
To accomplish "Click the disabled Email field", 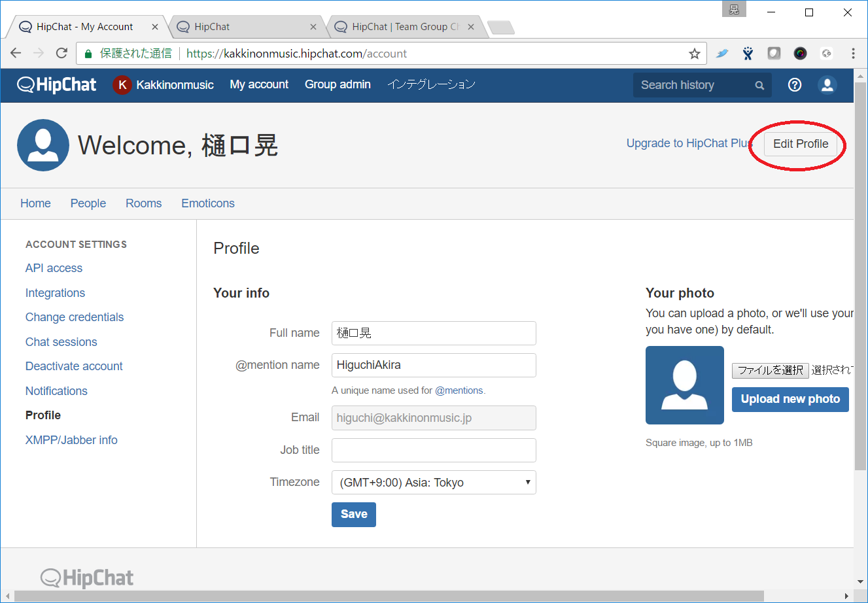I will (434, 418).
